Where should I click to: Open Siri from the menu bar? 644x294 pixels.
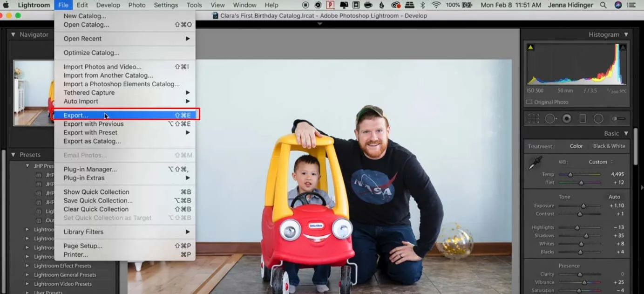coord(618,5)
